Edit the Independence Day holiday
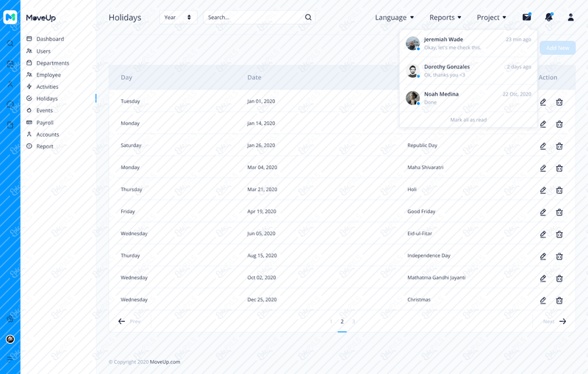The image size is (588, 374). (x=542, y=256)
